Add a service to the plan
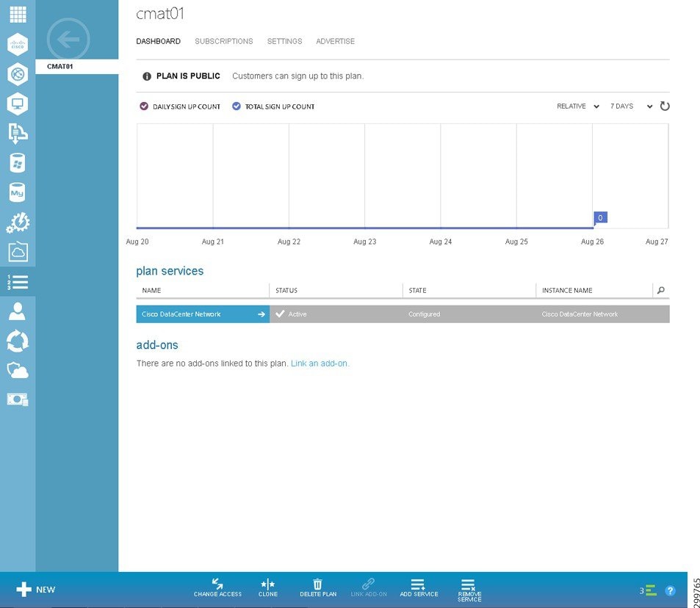 pos(419,587)
